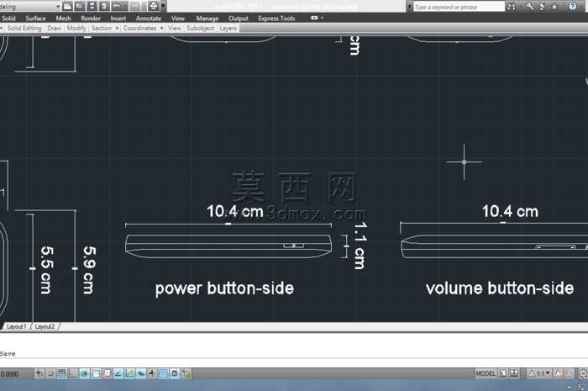Click the Quick View Layouts icon

pos(503,373)
